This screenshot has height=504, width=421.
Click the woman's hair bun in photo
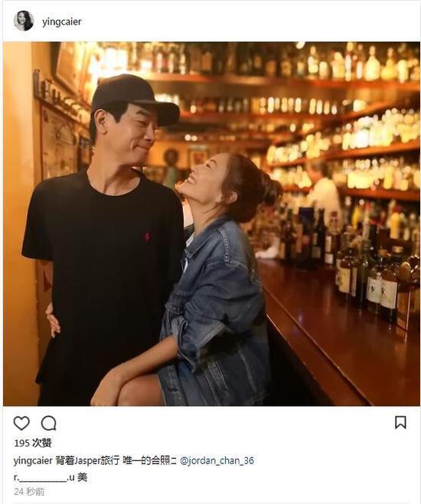pos(272,190)
